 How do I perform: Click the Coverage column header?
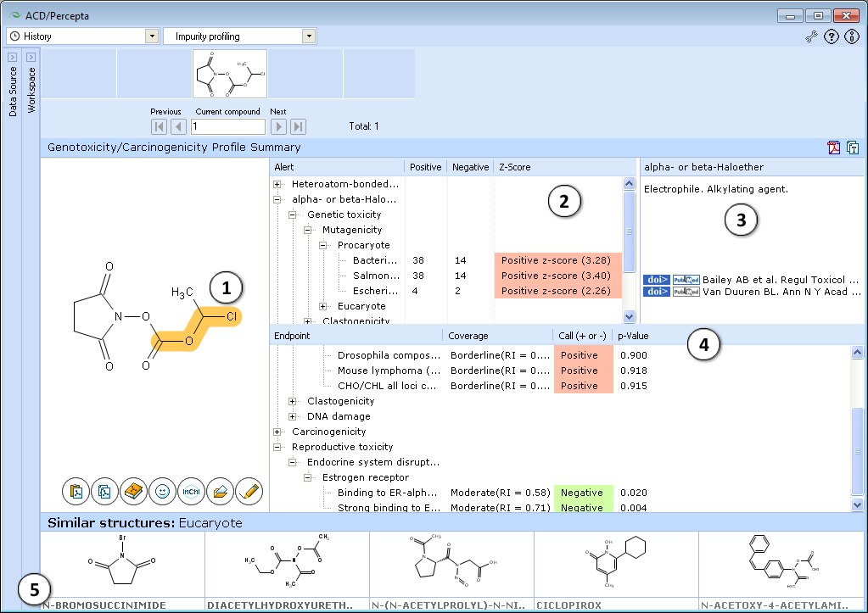click(x=497, y=336)
